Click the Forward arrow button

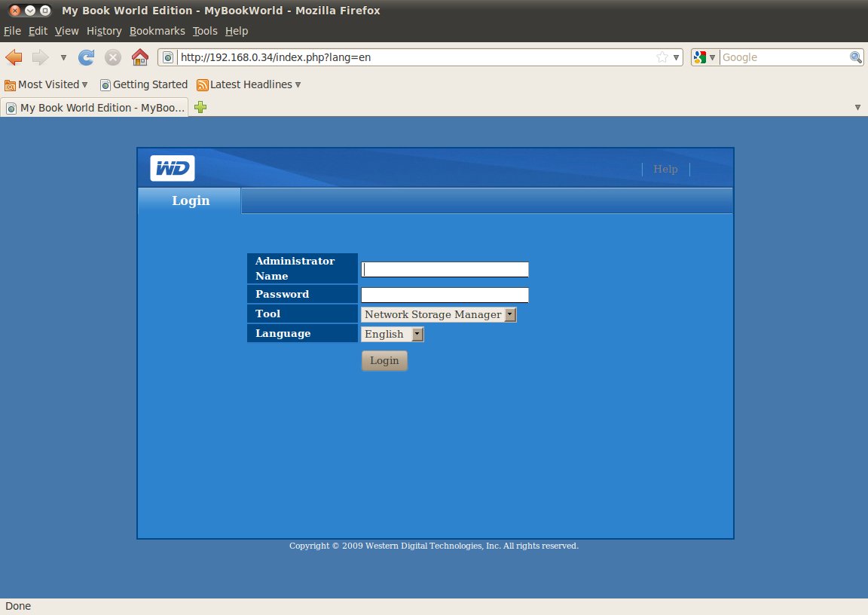pos(40,57)
